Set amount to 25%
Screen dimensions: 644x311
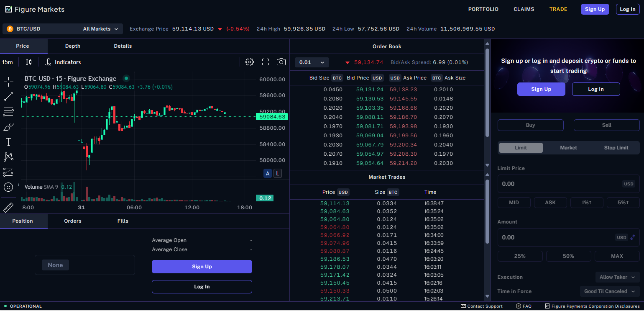tap(520, 256)
